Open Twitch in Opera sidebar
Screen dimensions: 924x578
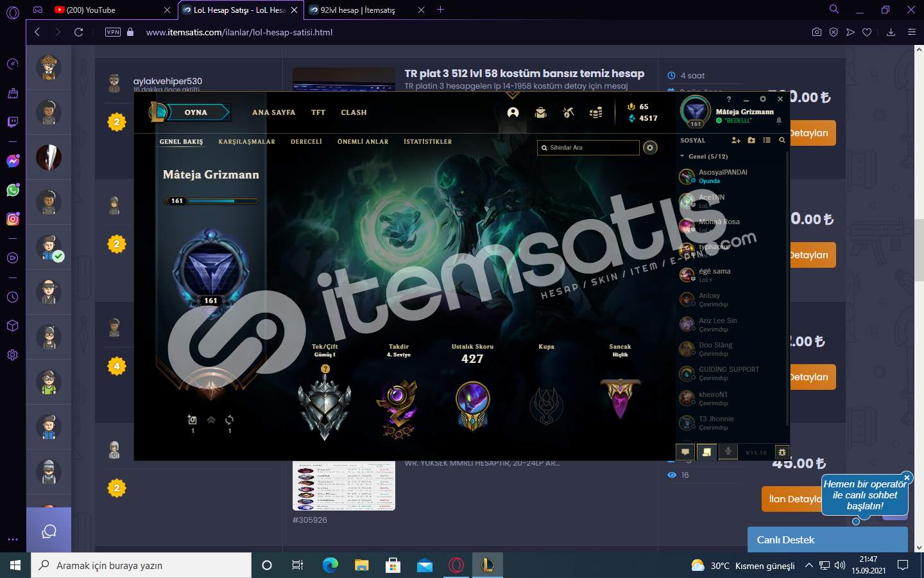(13, 122)
